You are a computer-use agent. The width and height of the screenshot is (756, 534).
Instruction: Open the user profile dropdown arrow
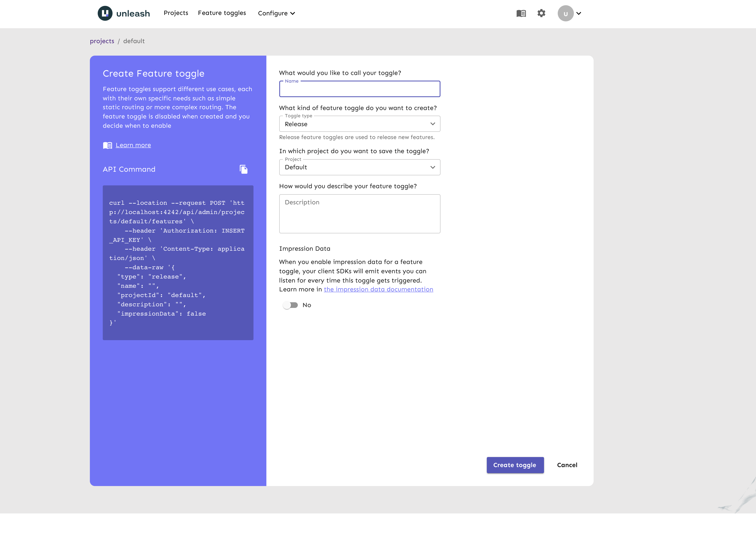[x=579, y=14]
